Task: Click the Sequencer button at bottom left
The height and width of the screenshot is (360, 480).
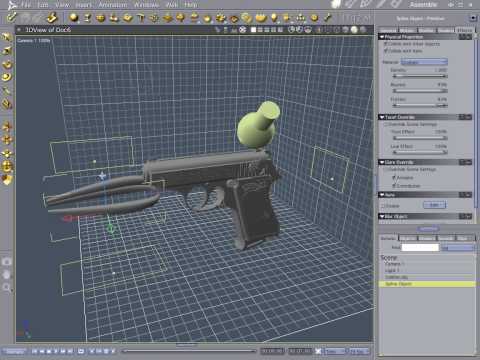Action: (15, 351)
